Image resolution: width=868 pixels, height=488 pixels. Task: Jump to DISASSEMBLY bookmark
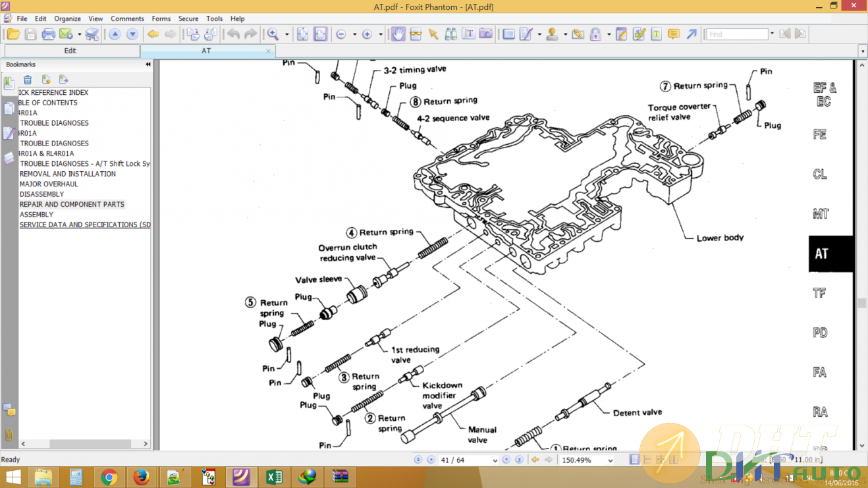42,194
